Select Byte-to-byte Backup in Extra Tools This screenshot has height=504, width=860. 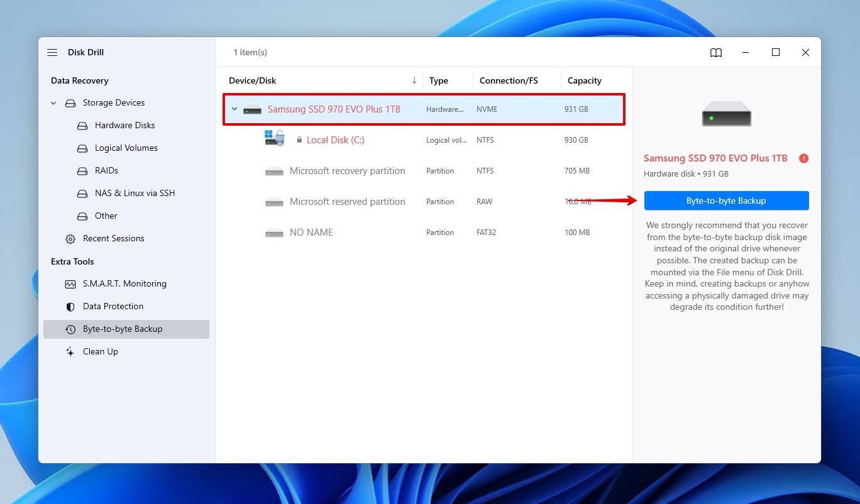point(126,329)
